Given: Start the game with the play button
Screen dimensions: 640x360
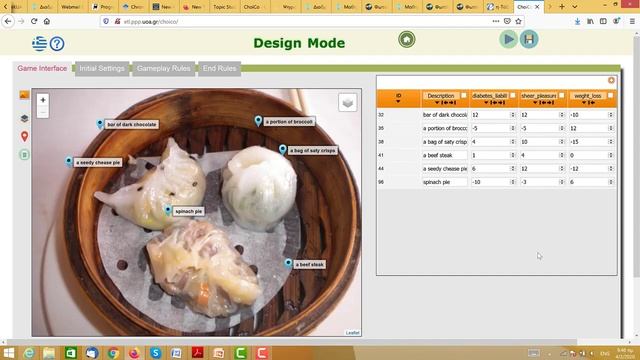Looking at the screenshot, I should click(509, 40).
